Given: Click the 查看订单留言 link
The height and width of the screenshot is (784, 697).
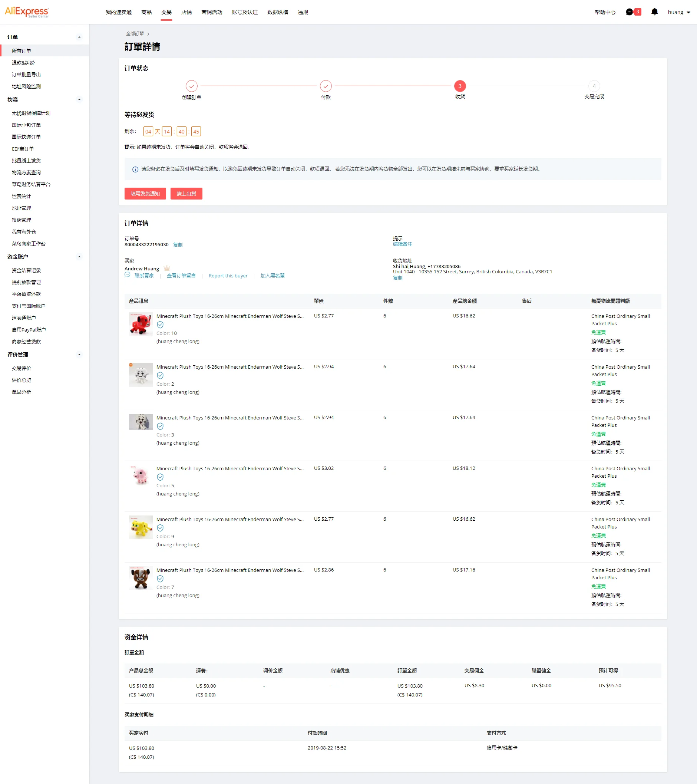Looking at the screenshot, I should pos(181,276).
